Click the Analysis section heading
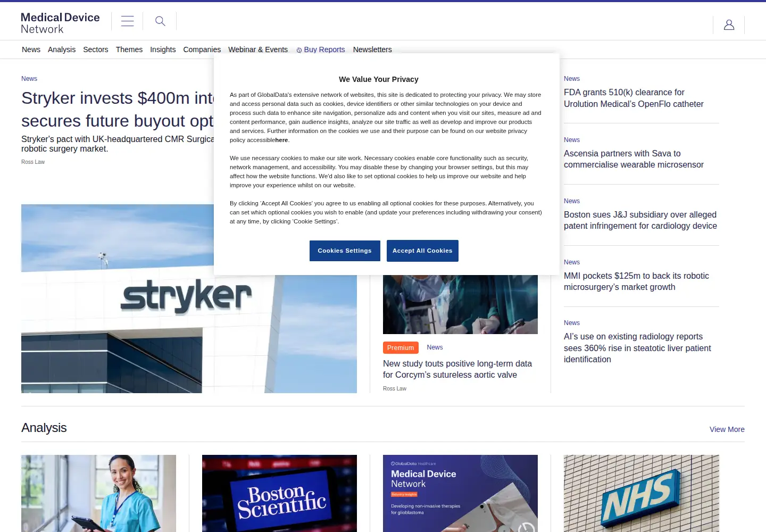Viewport: 766px width, 532px height. click(x=44, y=428)
